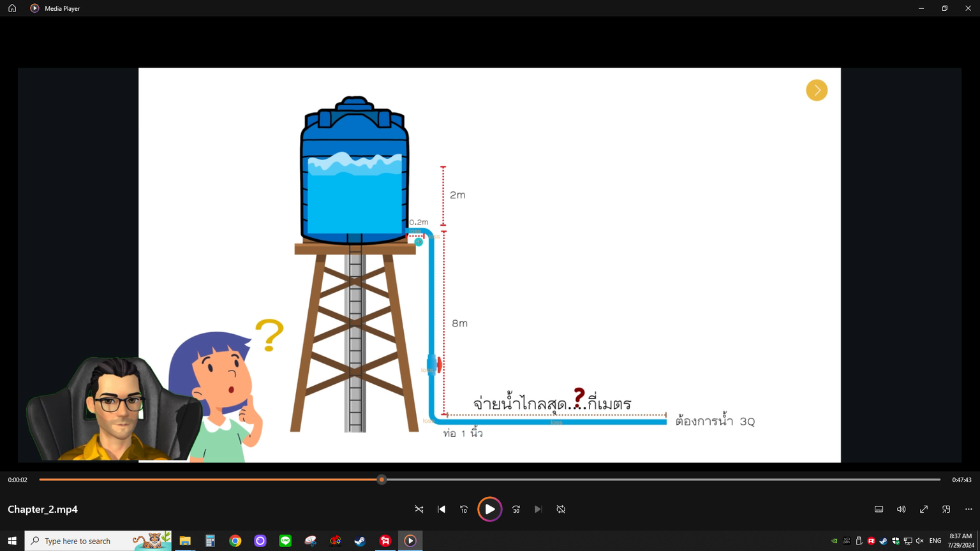Skip forward 30 seconds

[x=516, y=510]
